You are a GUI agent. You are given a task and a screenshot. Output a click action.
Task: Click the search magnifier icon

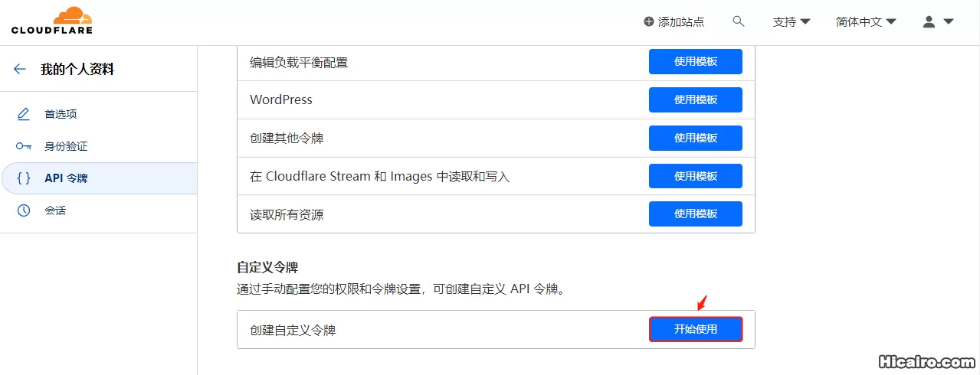739,21
